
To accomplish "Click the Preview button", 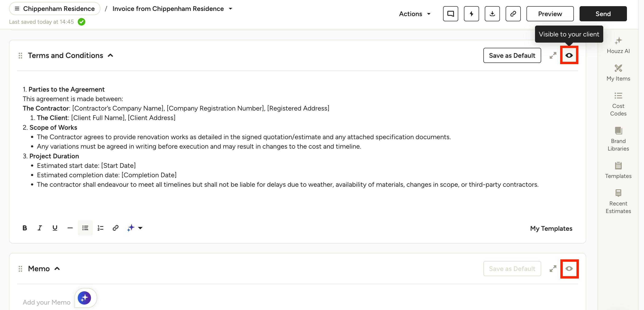I will [x=550, y=14].
